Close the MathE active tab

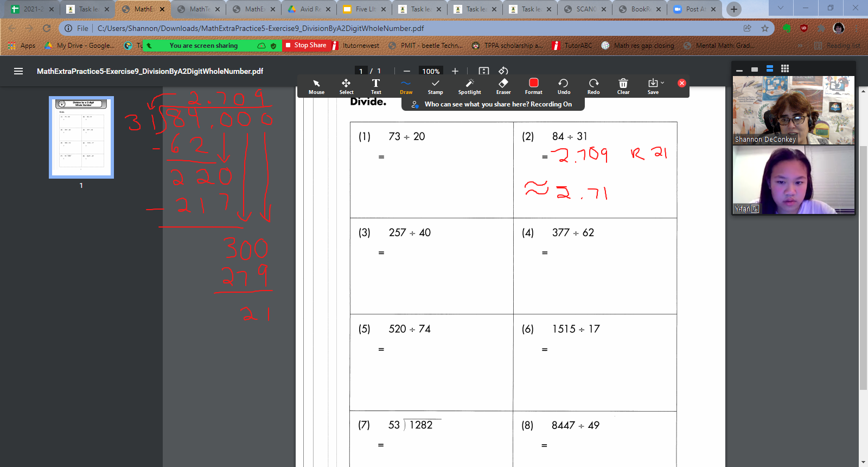coord(162,9)
